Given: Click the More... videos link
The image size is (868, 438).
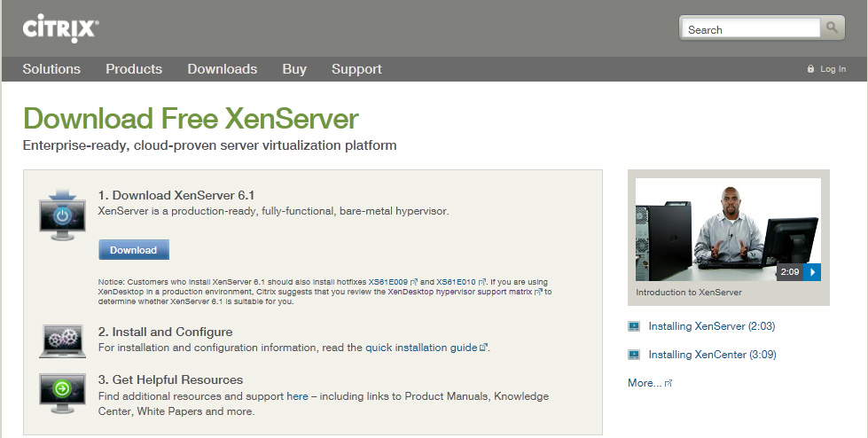Looking at the screenshot, I should [x=645, y=383].
